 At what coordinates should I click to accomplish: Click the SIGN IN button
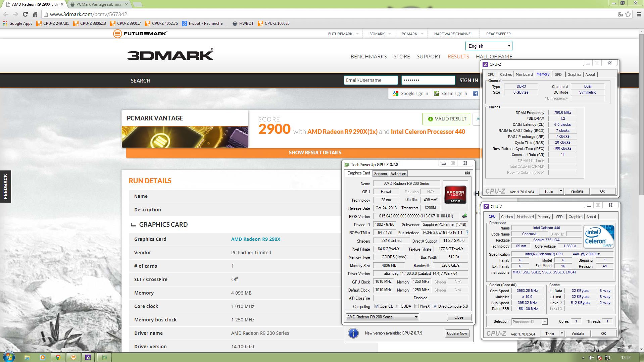[468, 80]
